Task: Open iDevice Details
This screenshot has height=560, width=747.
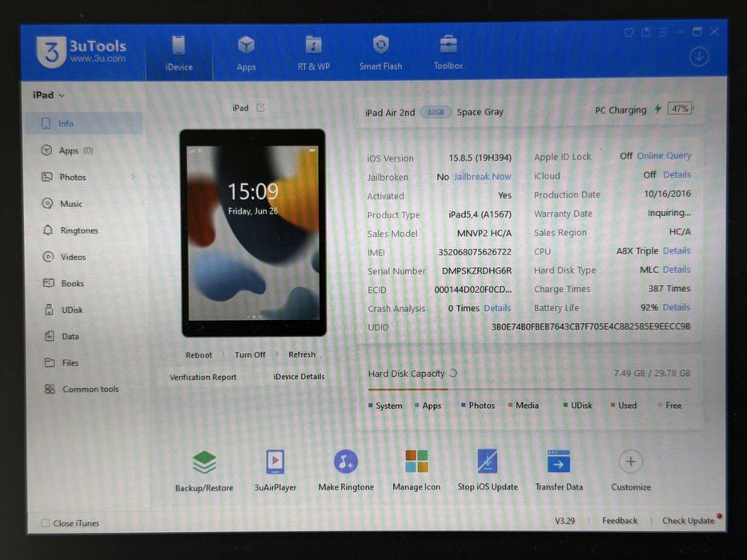Action: click(x=299, y=377)
